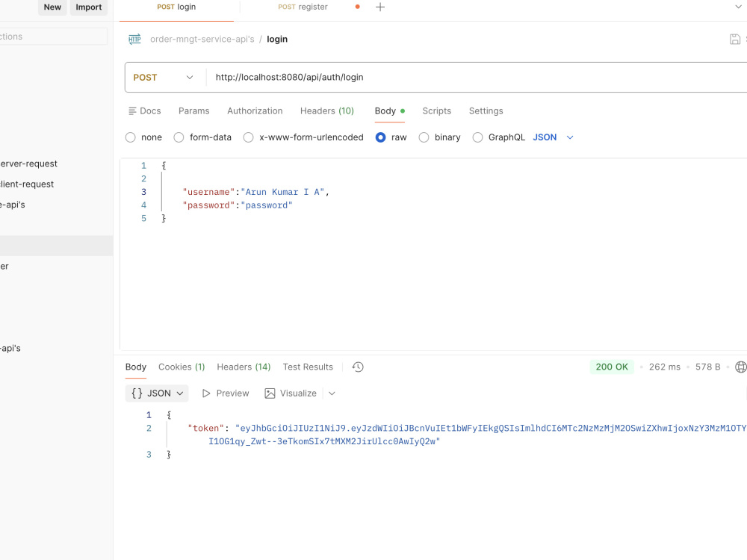Image resolution: width=747 pixels, height=560 pixels.
Task: Click the "password" key on line 4
Action: pos(208,206)
